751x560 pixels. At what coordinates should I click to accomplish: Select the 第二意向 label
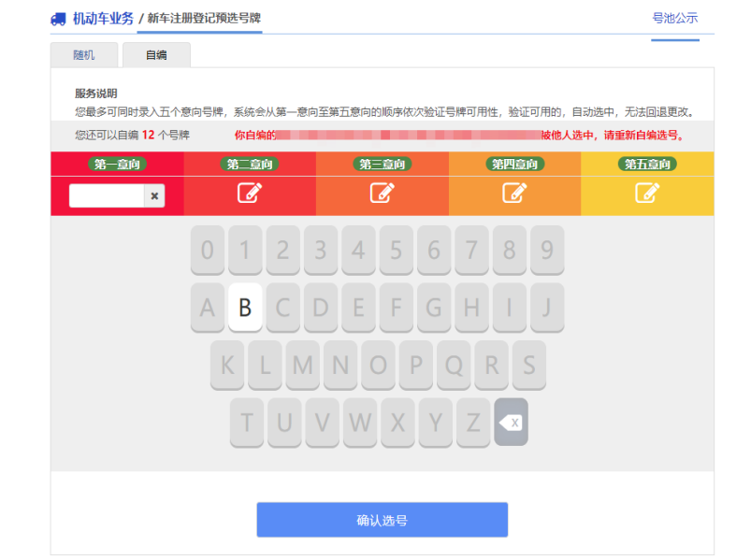(250, 165)
